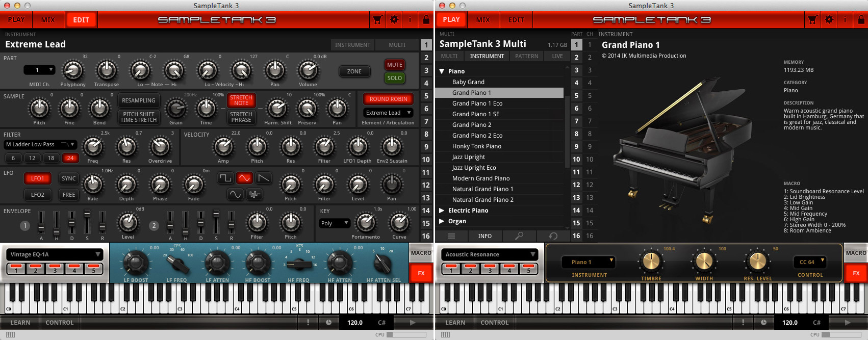The height and width of the screenshot is (340, 868).
Task: Open the M Ladder Low Pass filter dropdown
Action: pyautogui.click(x=40, y=145)
